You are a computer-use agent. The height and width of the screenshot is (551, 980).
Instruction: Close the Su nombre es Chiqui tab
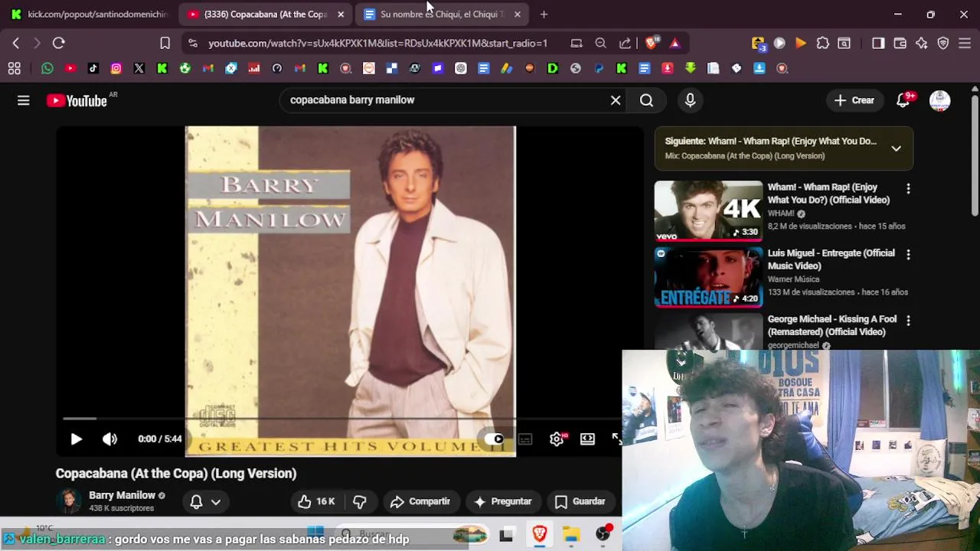pos(517,14)
